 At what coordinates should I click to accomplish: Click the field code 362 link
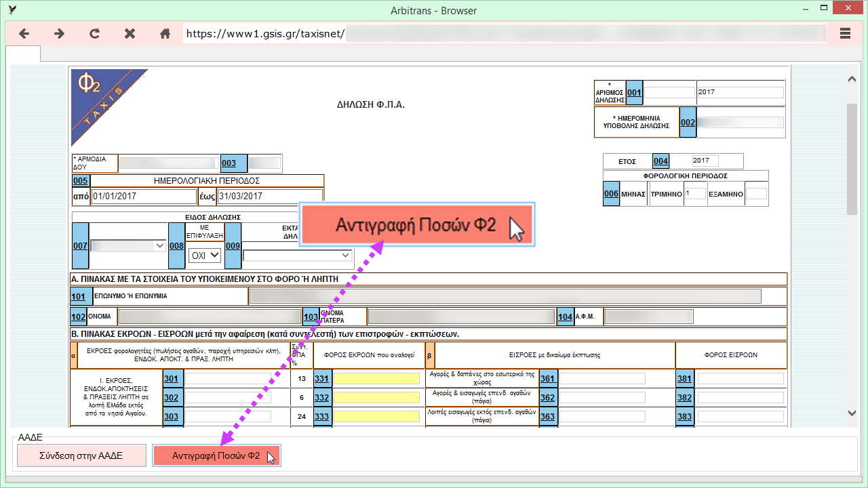pyautogui.click(x=548, y=398)
